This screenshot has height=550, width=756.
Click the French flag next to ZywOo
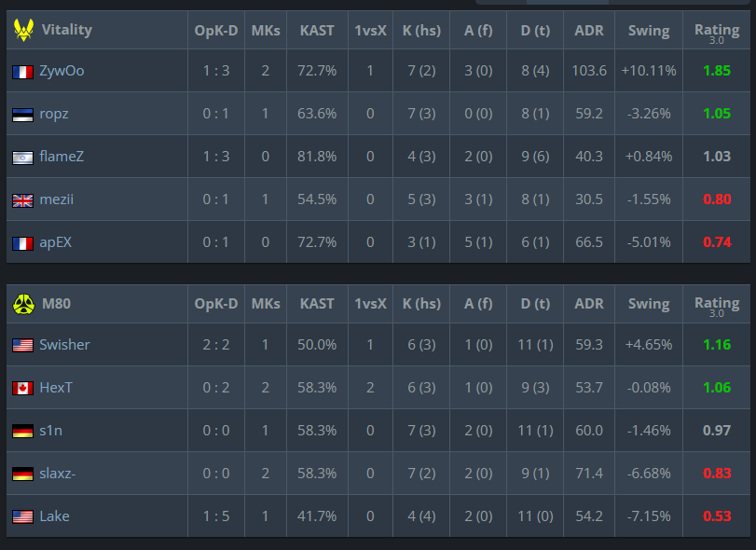[22, 72]
